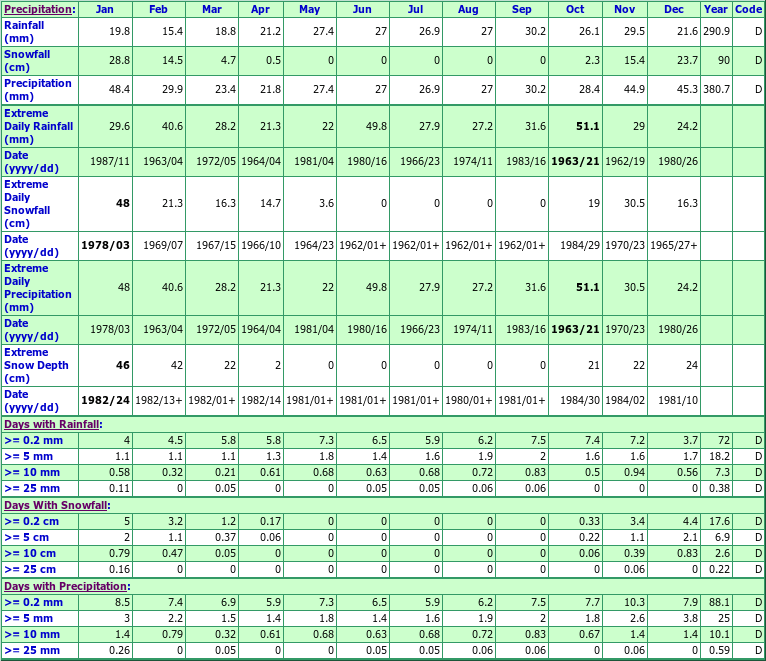Click the Snowfall (cm) row label
Screen dimensions: 766x661
point(27,60)
